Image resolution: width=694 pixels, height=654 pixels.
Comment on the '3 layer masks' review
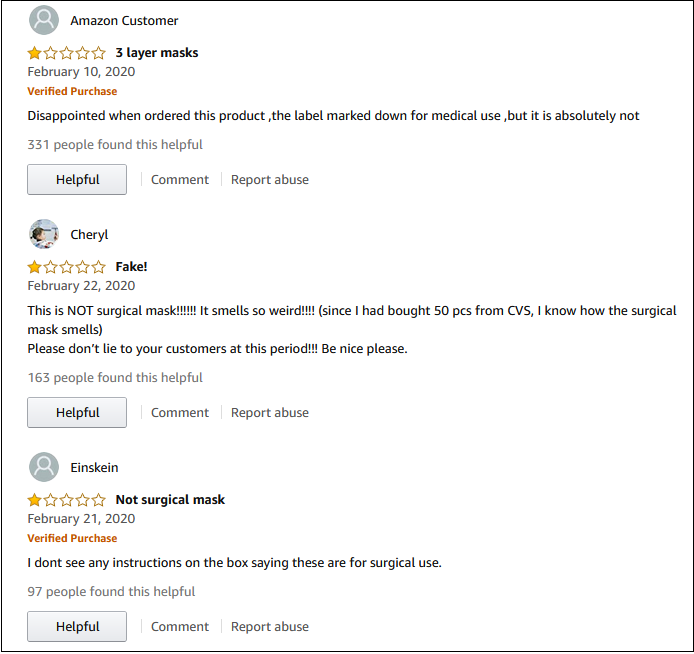coord(180,180)
